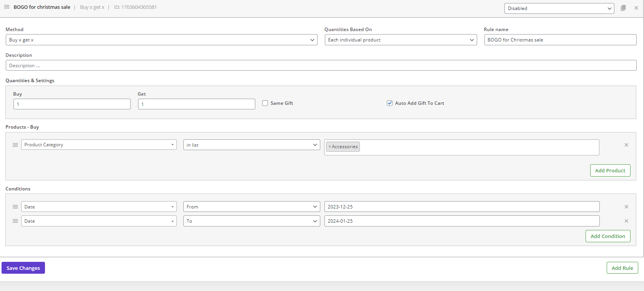Click Add Product button
This screenshot has width=644, height=291.
[x=610, y=170]
